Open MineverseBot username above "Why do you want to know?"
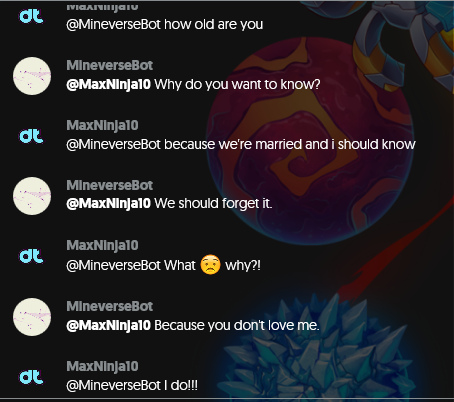 click(110, 65)
